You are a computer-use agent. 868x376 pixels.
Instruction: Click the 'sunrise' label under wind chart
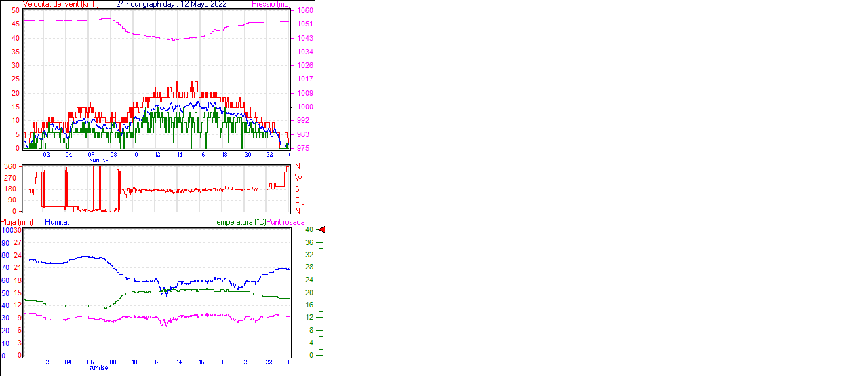click(99, 160)
